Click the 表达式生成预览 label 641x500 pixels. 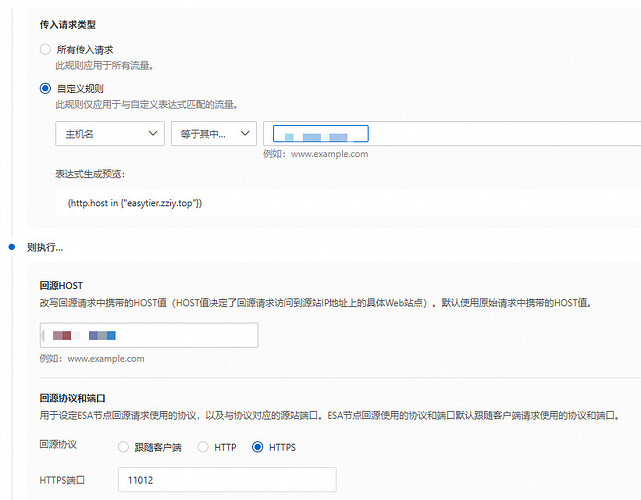tap(90, 174)
